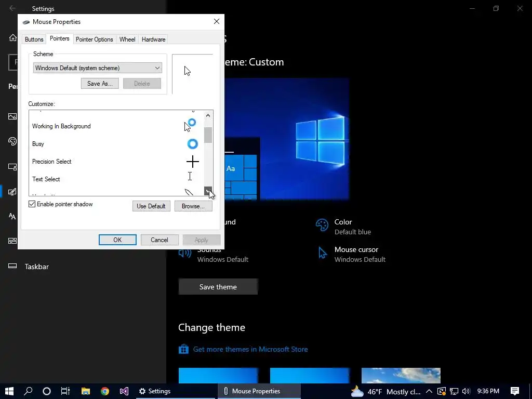The height and width of the screenshot is (399, 532).
Task: Select the second theme thumbnail
Action: 310,375
